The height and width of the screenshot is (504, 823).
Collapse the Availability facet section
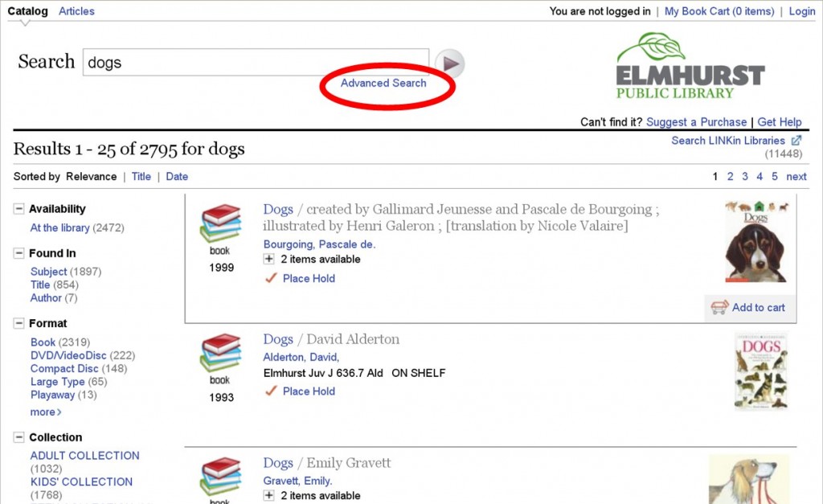click(19, 209)
